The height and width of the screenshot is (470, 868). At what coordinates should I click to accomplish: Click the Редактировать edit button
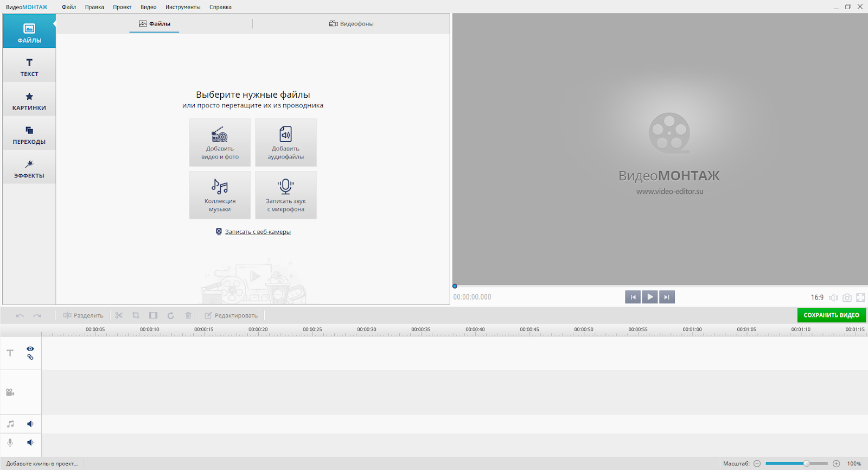pos(231,315)
